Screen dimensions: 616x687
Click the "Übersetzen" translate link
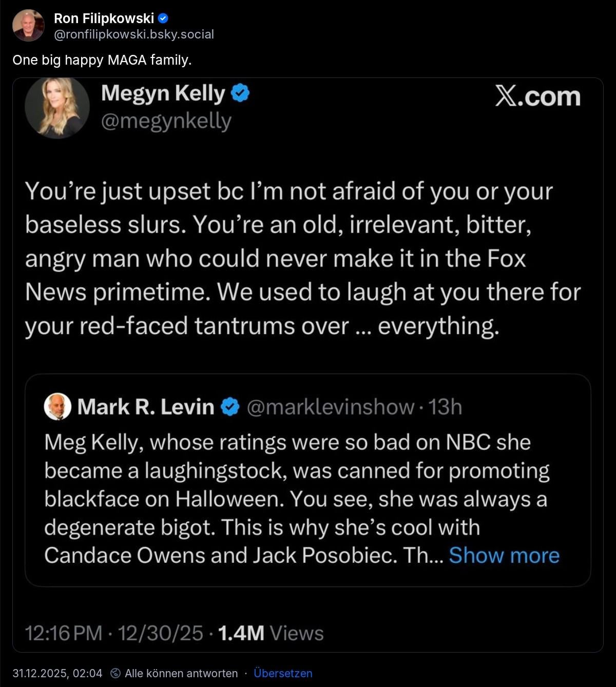pos(283,673)
